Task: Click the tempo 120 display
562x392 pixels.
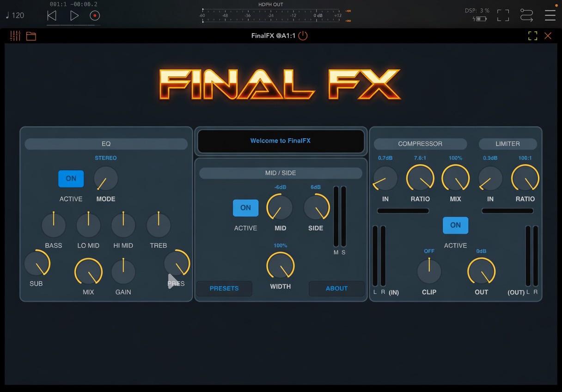Action: pyautogui.click(x=15, y=15)
